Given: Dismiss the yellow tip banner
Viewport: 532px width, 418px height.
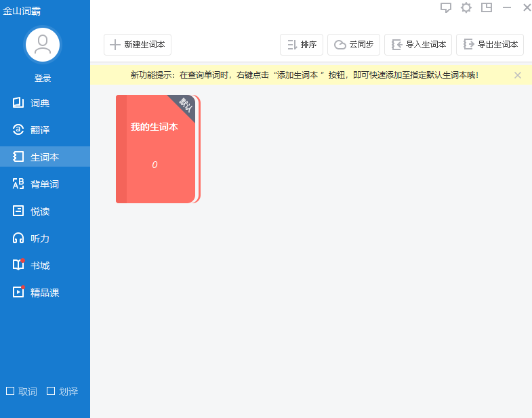Looking at the screenshot, I should (518, 75).
